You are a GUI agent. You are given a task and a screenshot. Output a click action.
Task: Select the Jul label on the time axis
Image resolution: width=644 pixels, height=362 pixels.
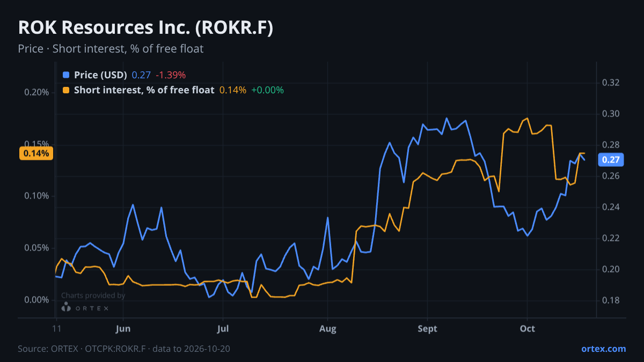223,329
